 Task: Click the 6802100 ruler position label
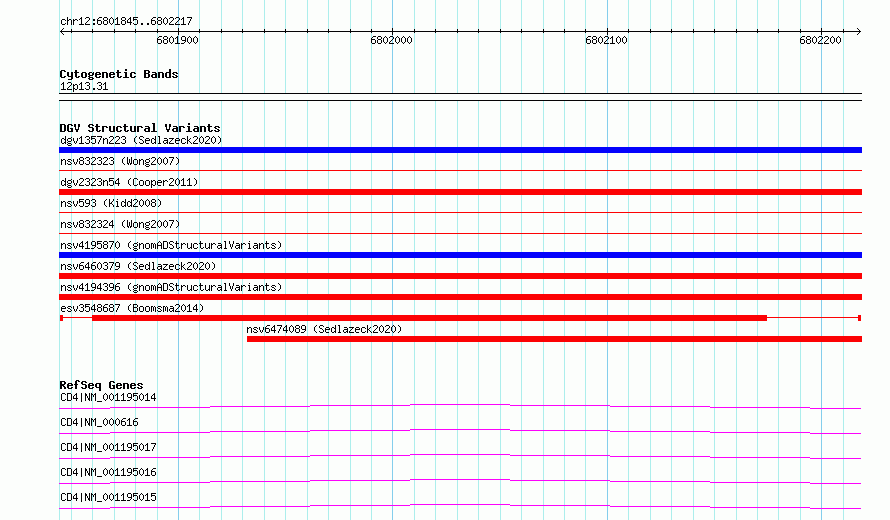click(x=606, y=40)
